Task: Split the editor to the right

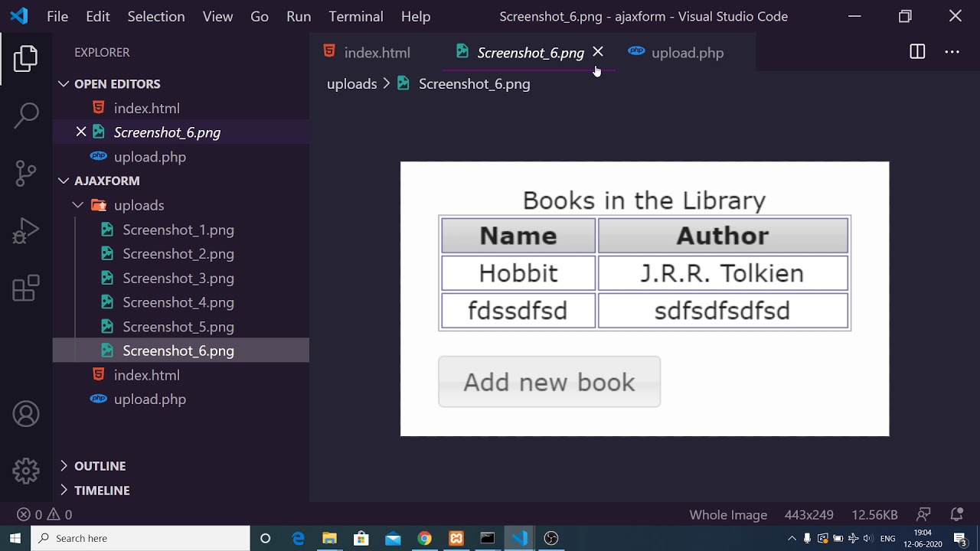Action: [917, 52]
